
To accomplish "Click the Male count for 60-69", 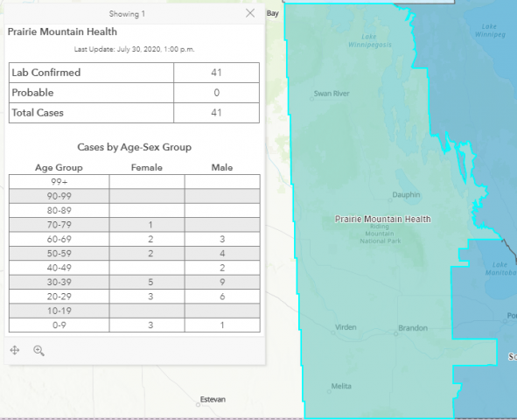I will click(222, 239).
